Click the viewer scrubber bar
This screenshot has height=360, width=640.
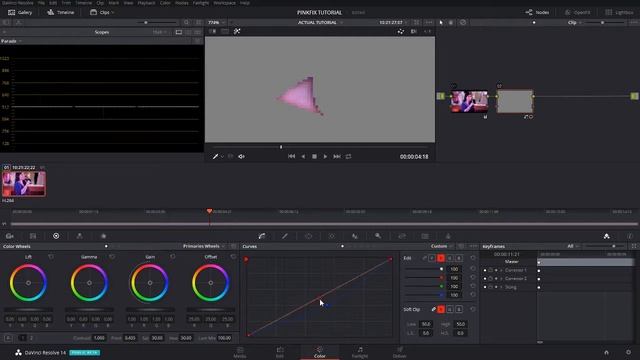click(x=320, y=147)
